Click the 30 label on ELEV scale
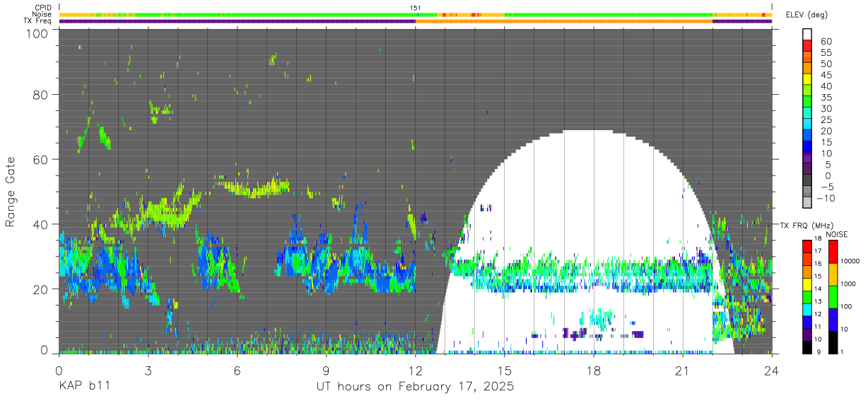Image resolution: width=868 pixels, height=401 pixels. click(x=825, y=108)
